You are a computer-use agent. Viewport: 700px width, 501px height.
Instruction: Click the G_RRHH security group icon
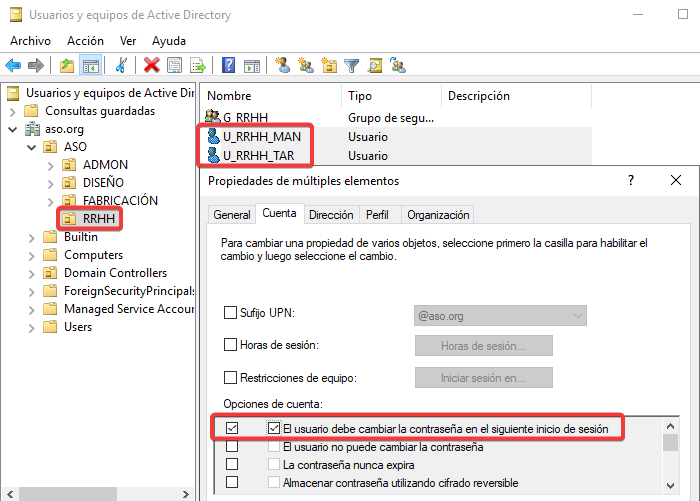pyautogui.click(x=212, y=117)
